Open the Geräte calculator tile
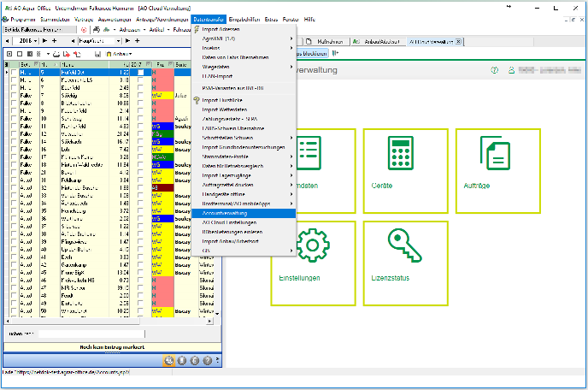588x390 pixels. pyautogui.click(x=406, y=171)
